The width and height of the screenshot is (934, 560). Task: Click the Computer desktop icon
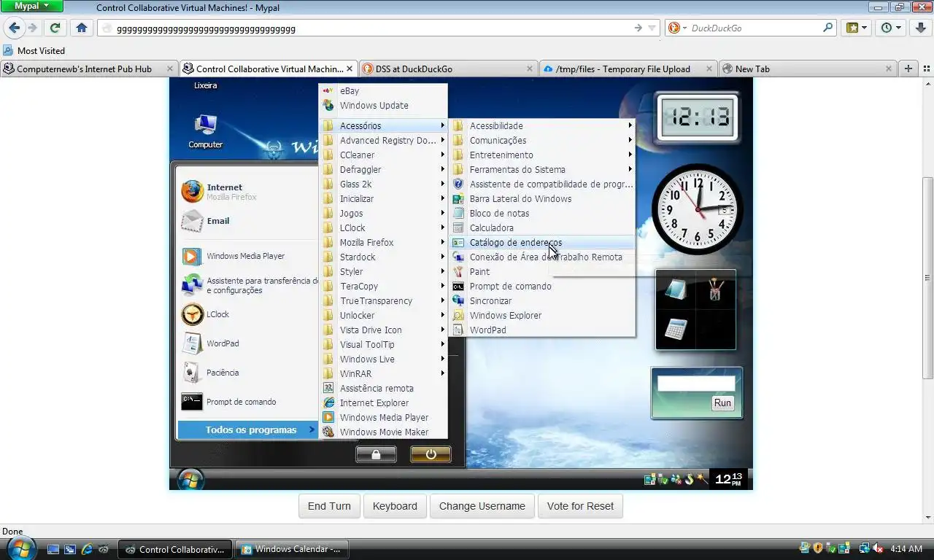[206, 131]
